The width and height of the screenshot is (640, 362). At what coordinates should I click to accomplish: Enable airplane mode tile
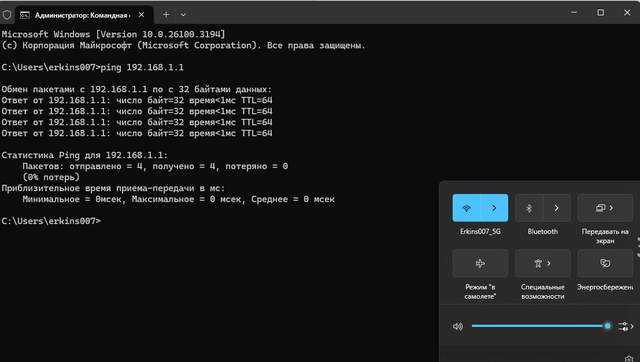pyautogui.click(x=480, y=263)
